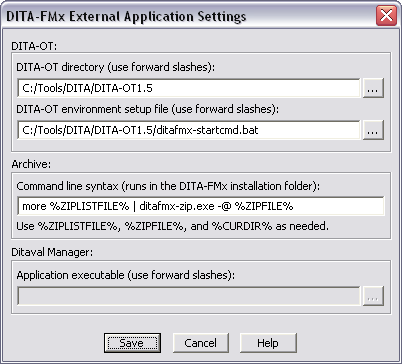This screenshot has height=364, width=402.
Task: Click the "Archive:" group heading
Action: (x=31, y=164)
